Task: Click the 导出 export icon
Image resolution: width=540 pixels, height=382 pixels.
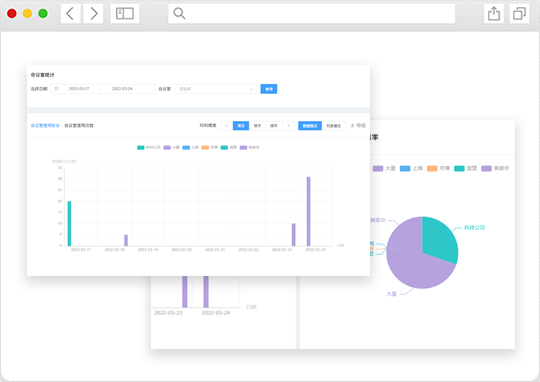Action: (352, 126)
